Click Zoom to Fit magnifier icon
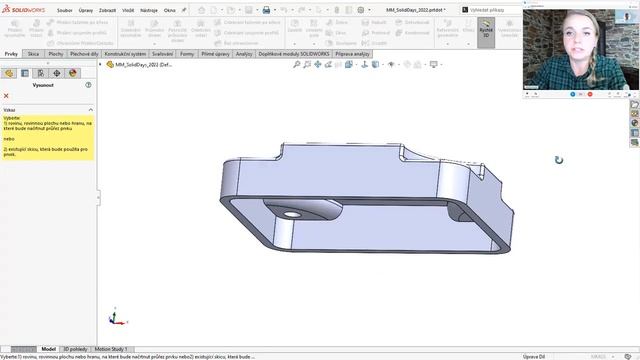Screen dimensions: 640x360 pyautogui.click(x=297, y=64)
